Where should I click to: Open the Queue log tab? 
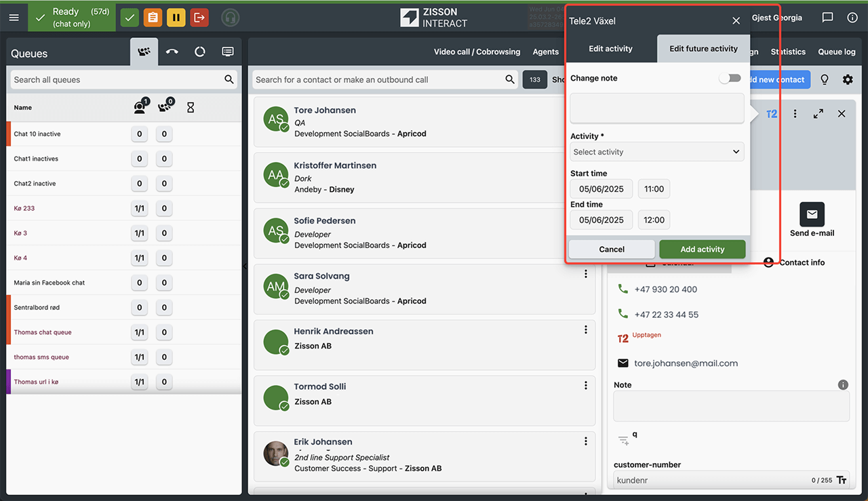pyautogui.click(x=837, y=52)
